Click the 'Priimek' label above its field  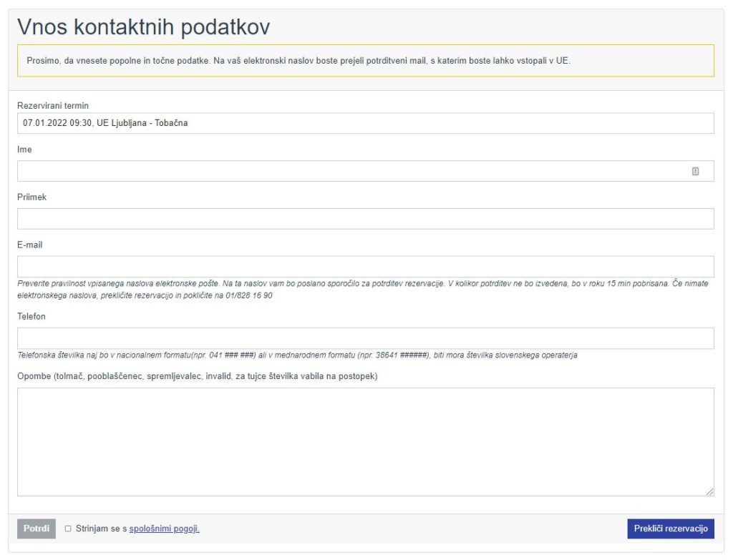pos(31,197)
